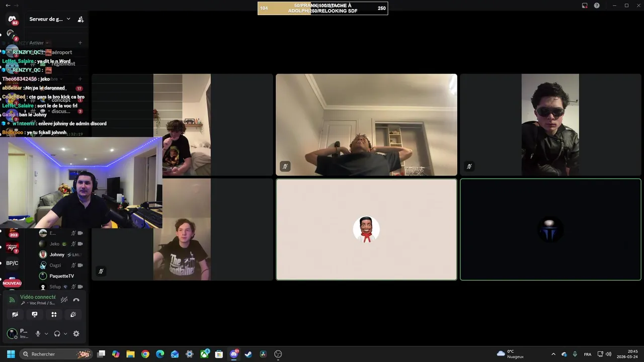The image size is (644, 362).
Task: Open the server icon with 203 badge
Action: coord(12,233)
